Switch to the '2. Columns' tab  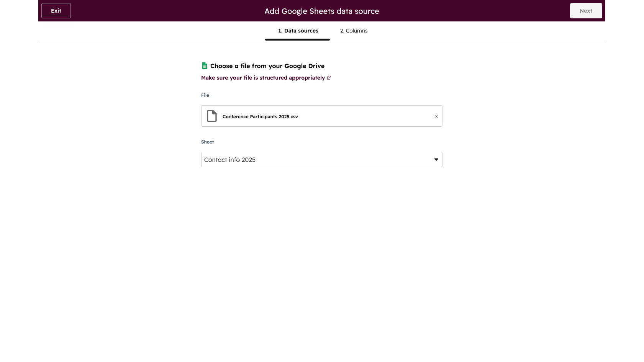click(353, 31)
